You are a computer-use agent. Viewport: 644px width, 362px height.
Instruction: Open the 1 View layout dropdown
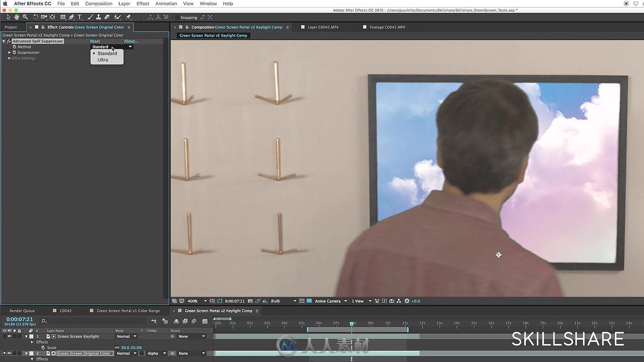361,301
